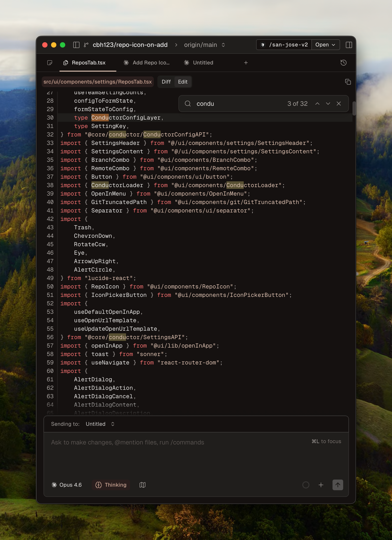
Task: Copy file contents with the copy icon
Action: 348,82
